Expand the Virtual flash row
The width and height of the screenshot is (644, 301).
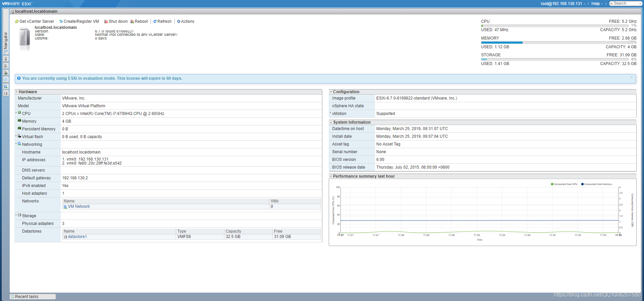click(x=16, y=136)
